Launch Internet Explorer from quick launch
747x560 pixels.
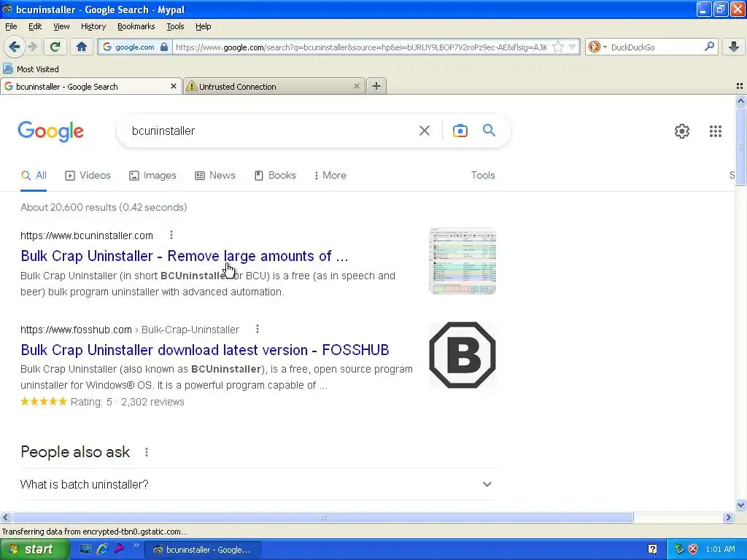tap(102, 548)
